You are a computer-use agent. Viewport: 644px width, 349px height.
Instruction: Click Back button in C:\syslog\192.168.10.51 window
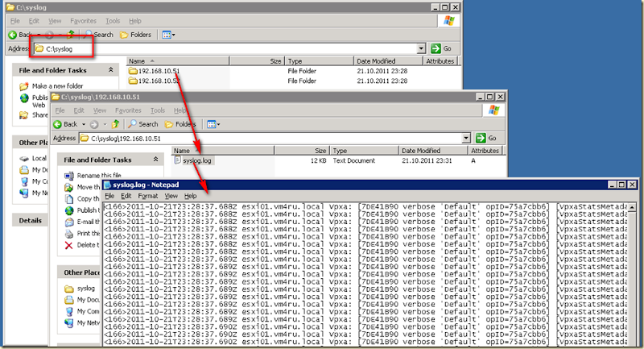point(65,124)
